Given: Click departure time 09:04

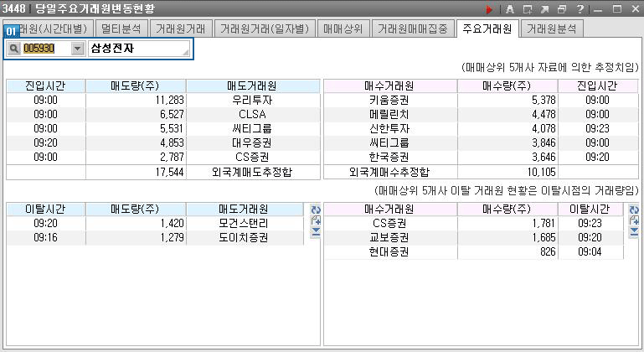Looking at the screenshot, I should [590, 251].
